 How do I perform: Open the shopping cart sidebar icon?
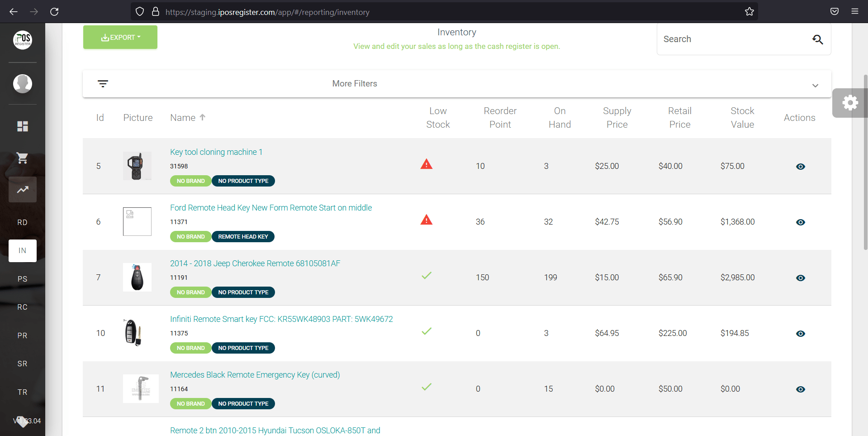[23, 158]
